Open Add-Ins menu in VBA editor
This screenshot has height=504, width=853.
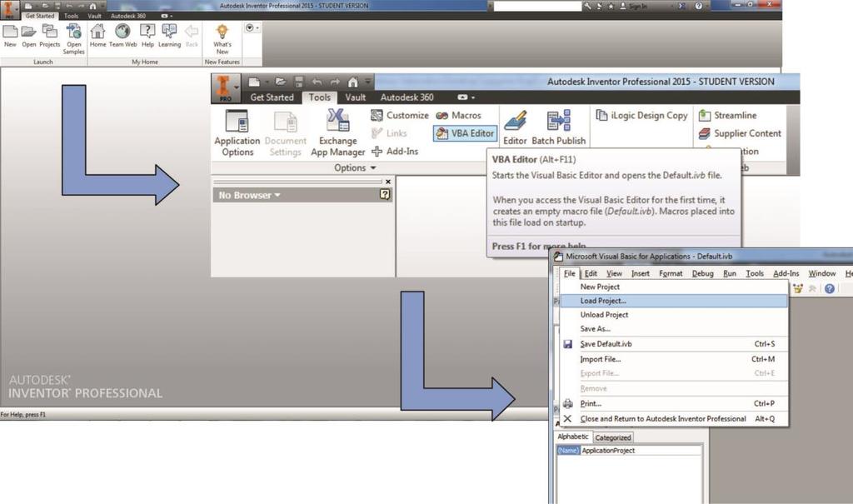(786, 273)
